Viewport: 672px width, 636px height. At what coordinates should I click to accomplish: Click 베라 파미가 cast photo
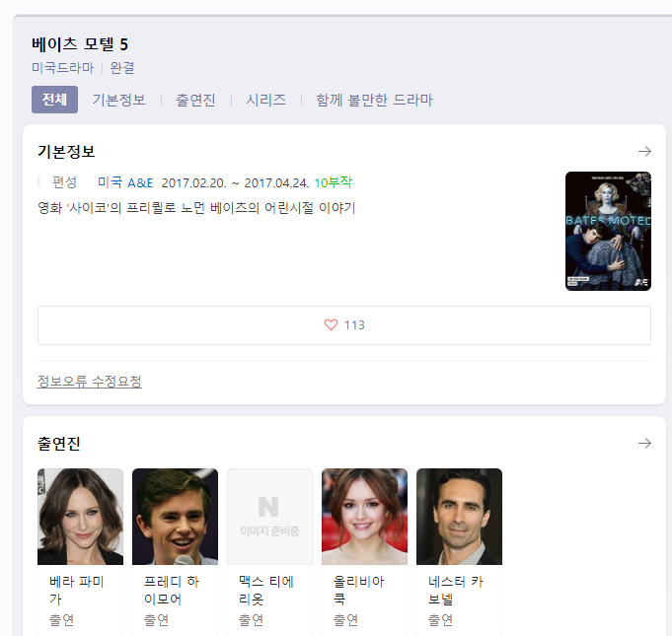click(80, 517)
